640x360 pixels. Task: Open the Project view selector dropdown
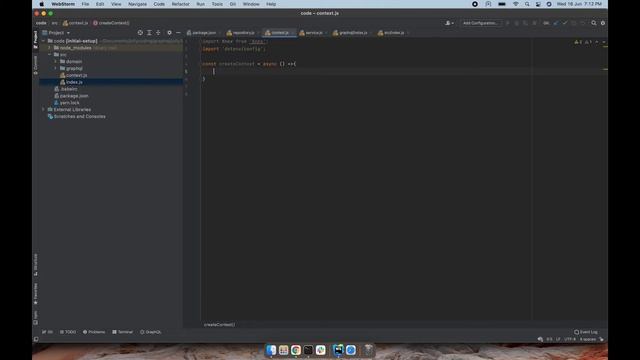tap(56, 33)
